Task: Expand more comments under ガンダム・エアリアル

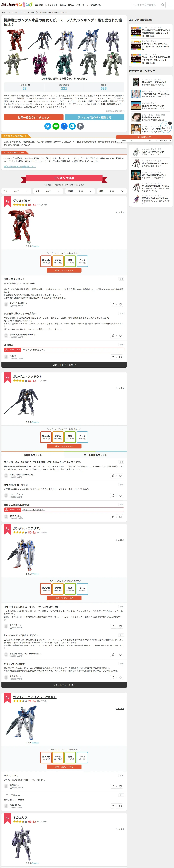Action: 64,685
